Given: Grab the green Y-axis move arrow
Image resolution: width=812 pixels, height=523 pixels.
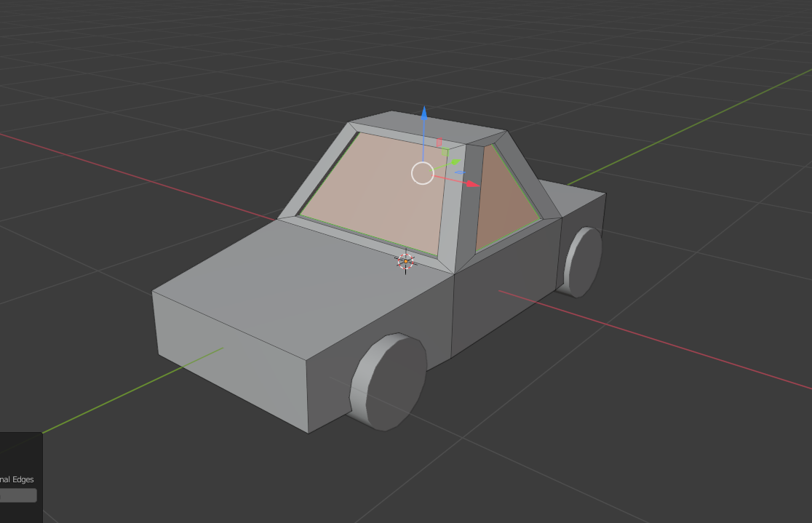Looking at the screenshot, I should (455, 162).
